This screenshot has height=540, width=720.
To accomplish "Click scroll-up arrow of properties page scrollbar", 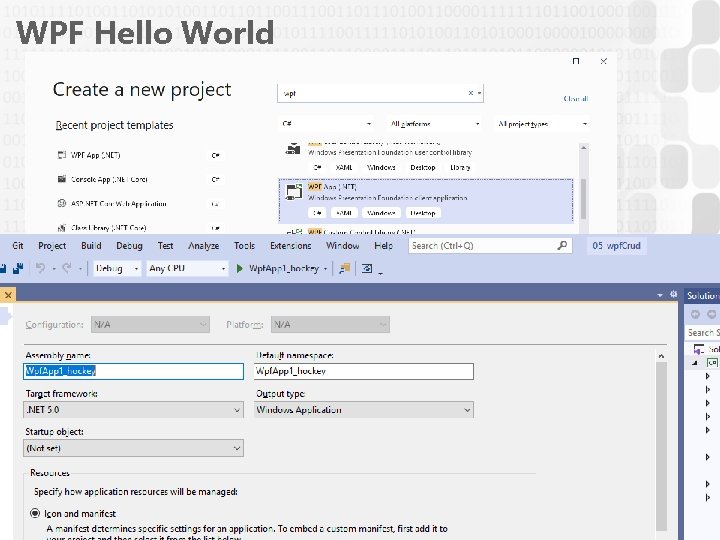I will [661, 356].
